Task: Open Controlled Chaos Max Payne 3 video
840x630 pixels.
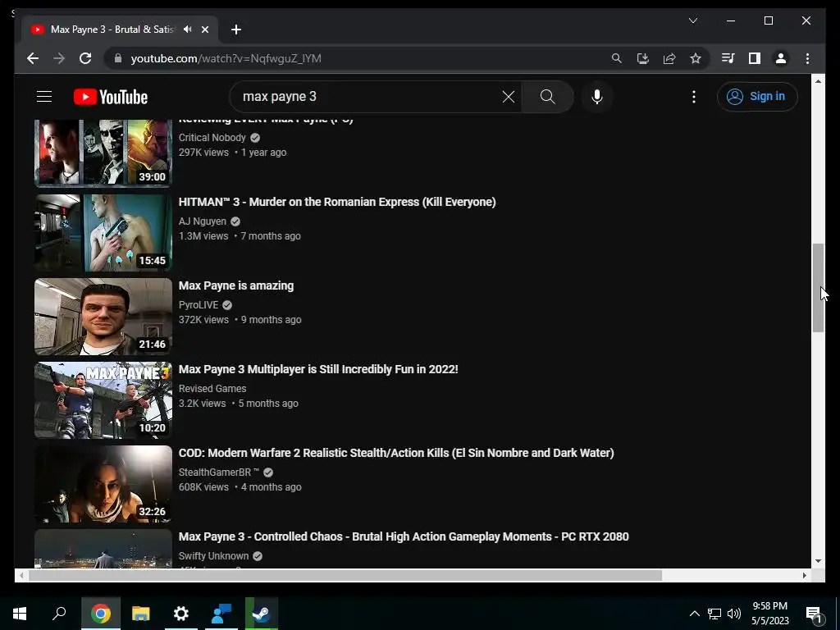Action: click(404, 536)
